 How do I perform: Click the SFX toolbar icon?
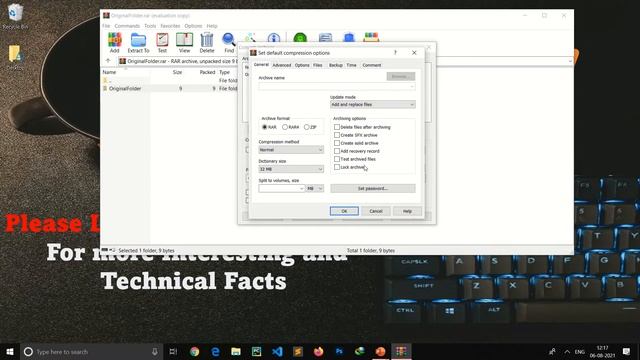coord(371,38)
